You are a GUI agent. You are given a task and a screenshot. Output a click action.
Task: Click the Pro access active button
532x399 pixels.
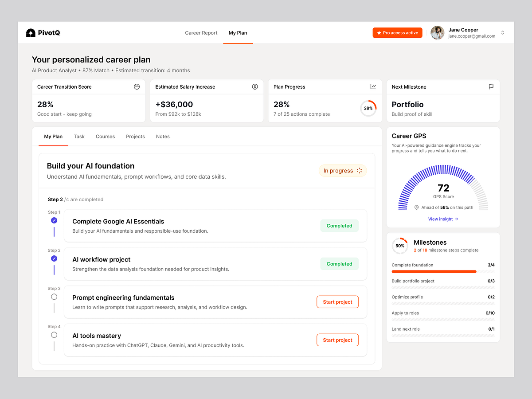(398, 33)
